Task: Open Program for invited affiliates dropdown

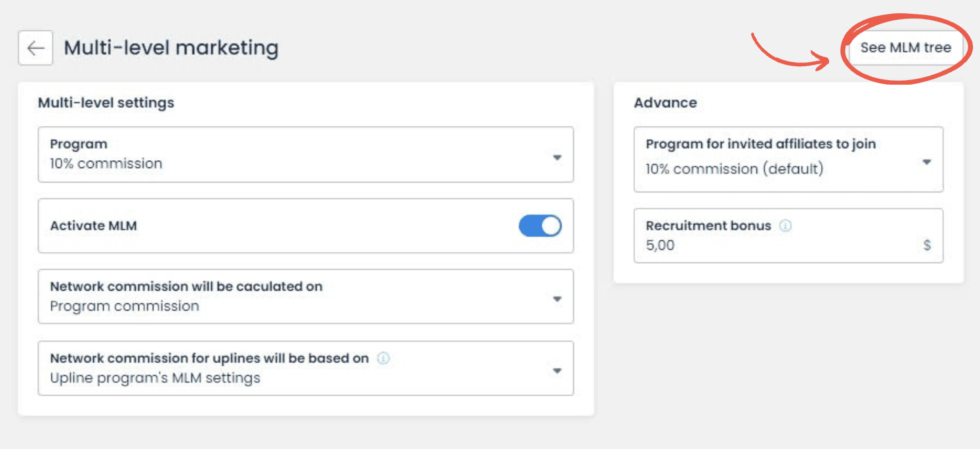Action: pyautogui.click(x=788, y=160)
